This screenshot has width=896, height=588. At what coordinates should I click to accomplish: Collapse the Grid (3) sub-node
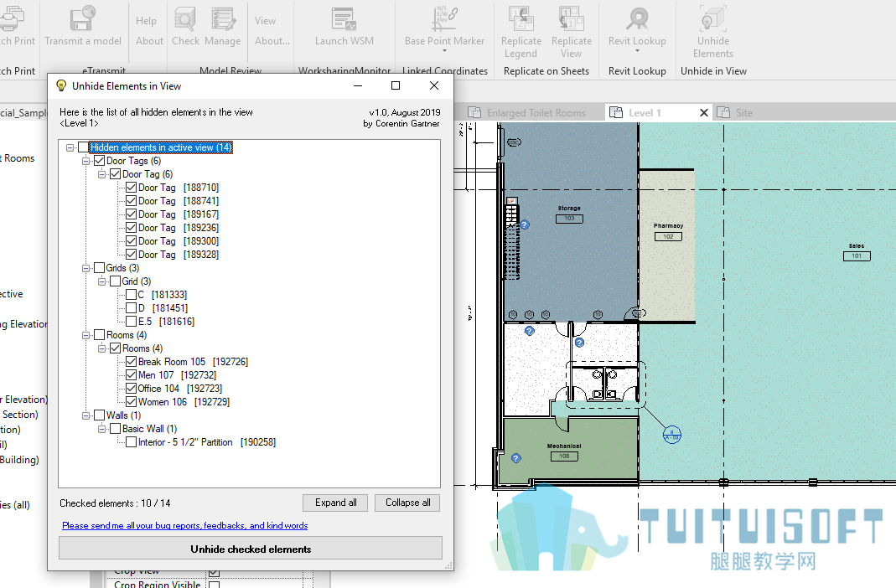[x=101, y=281]
